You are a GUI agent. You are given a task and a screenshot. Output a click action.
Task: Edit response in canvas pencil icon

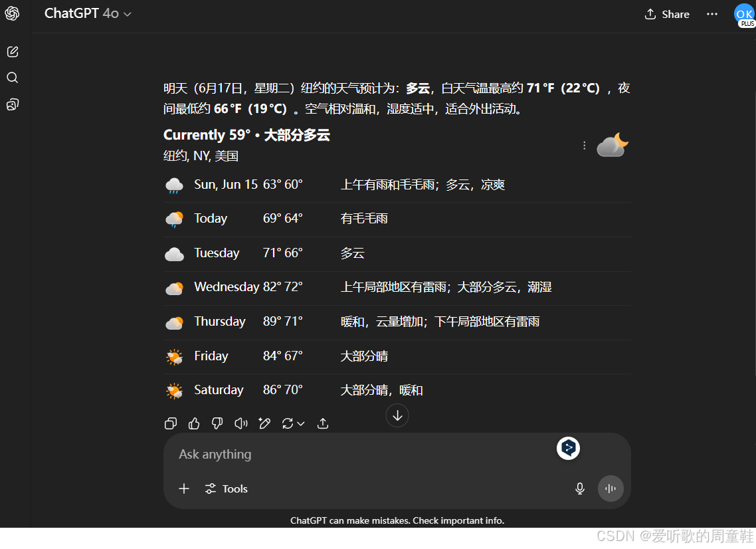pos(264,423)
